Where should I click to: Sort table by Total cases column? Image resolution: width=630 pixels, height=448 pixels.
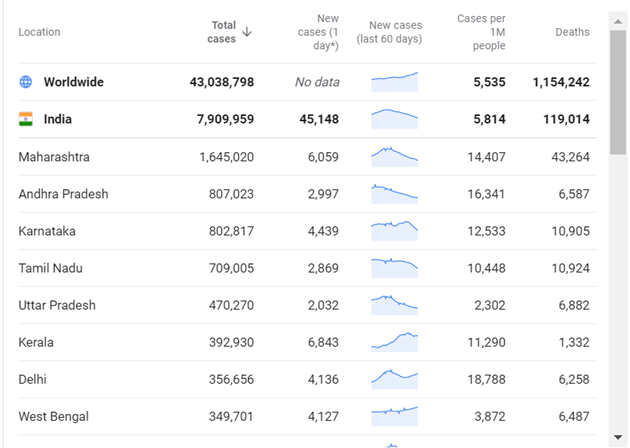coord(223,32)
